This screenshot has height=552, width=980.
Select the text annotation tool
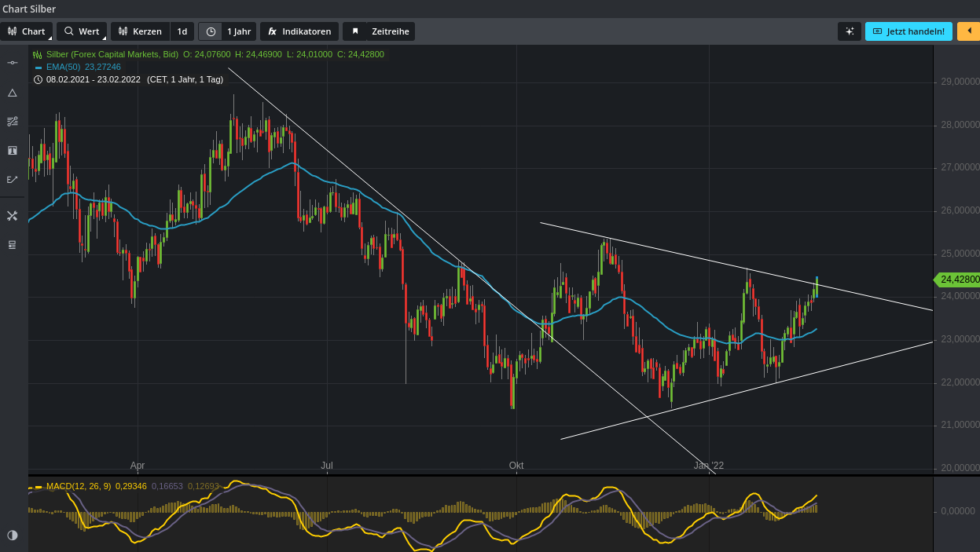pyautogui.click(x=12, y=150)
